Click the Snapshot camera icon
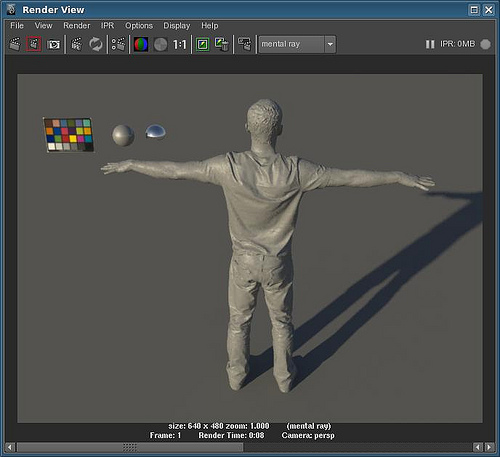Screen dimensions: 500x457 pyautogui.click(x=53, y=44)
